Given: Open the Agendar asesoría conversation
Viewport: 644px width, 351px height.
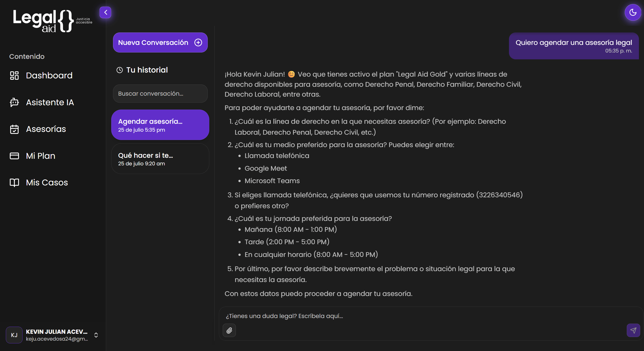Looking at the screenshot, I should click(160, 125).
